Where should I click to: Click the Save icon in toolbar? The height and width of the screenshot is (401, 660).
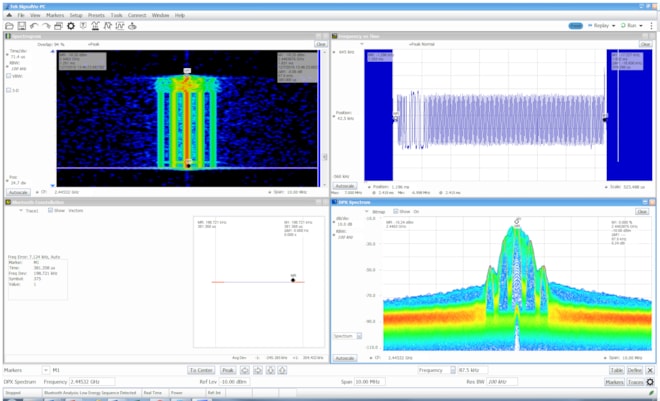point(21,25)
